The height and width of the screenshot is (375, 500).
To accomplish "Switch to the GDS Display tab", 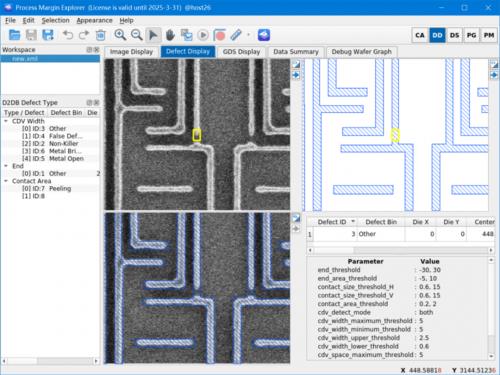I will [x=241, y=52].
